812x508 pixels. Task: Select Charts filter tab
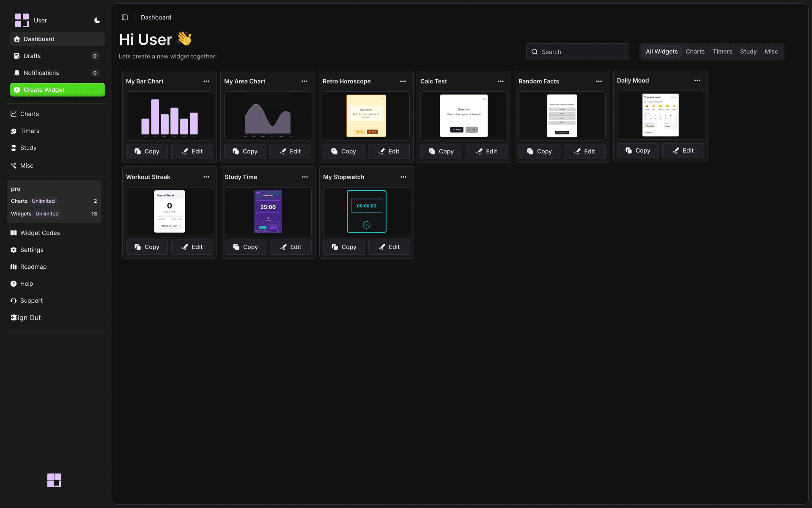point(695,52)
